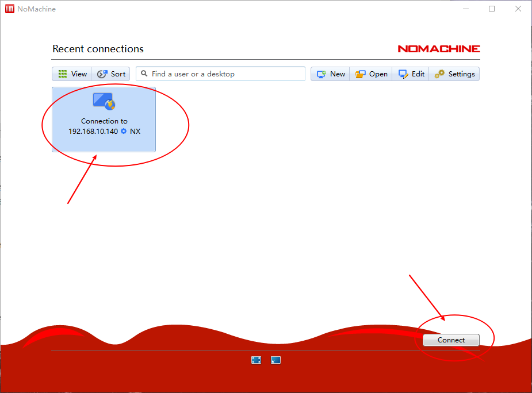Open the View layout button
The height and width of the screenshot is (393, 532).
[x=71, y=74]
